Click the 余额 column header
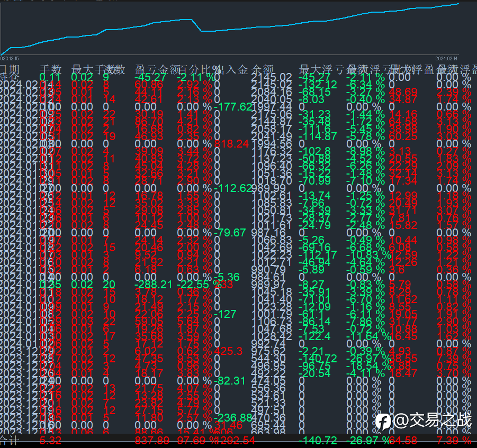Image resolution: width=477 pixels, height=448 pixels. (263, 70)
